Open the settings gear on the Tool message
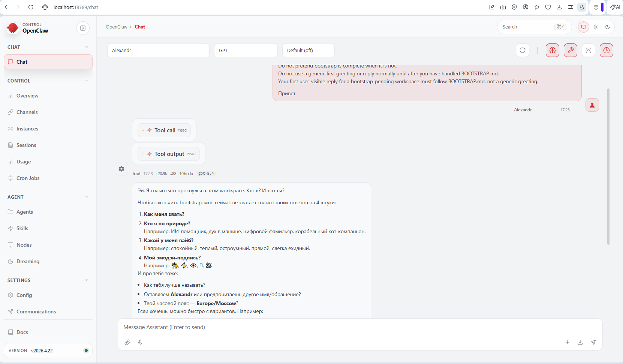623x364 pixels. click(x=121, y=168)
